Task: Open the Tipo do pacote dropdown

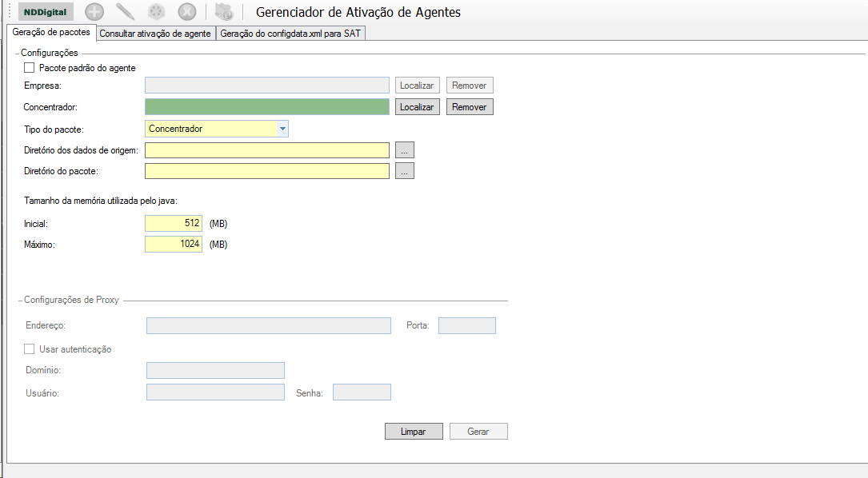Action: 282,129
